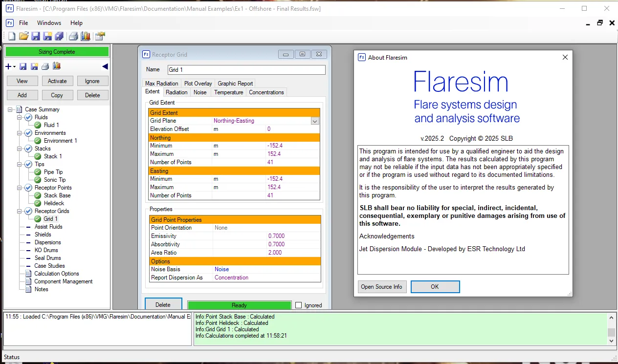The image size is (618, 364).
Task: Collapse the Environments tree node
Action: tap(20, 133)
